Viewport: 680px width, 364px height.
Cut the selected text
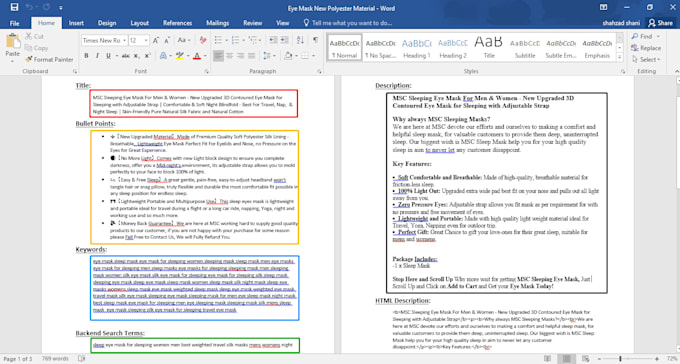34,36
